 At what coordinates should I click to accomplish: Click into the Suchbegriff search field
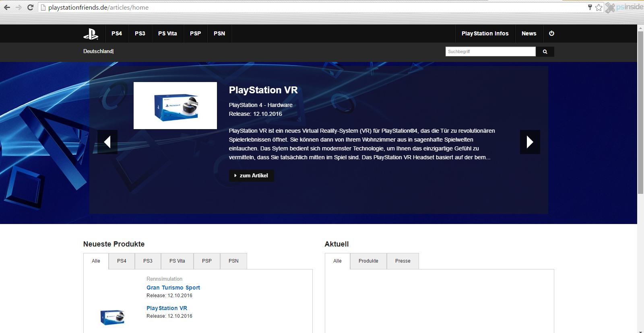point(490,51)
